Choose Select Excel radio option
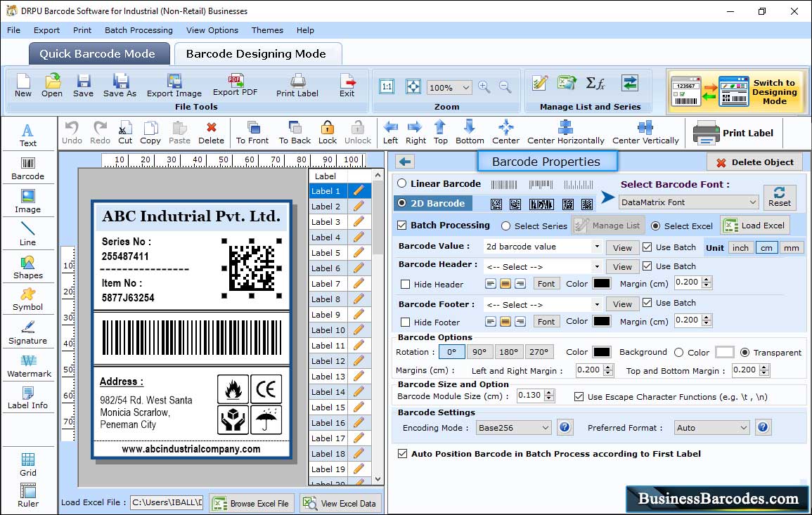Image resolution: width=812 pixels, height=515 pixels. tap(656, 226)
